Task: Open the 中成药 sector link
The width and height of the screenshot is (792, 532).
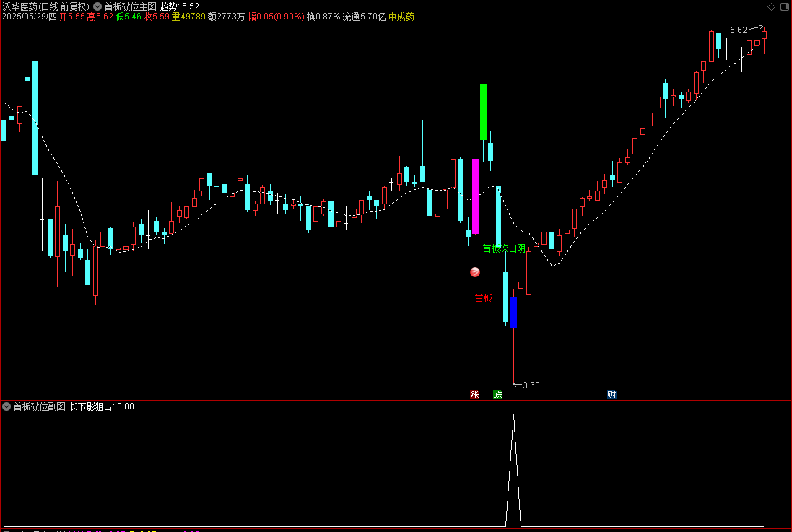Action: 401,17
